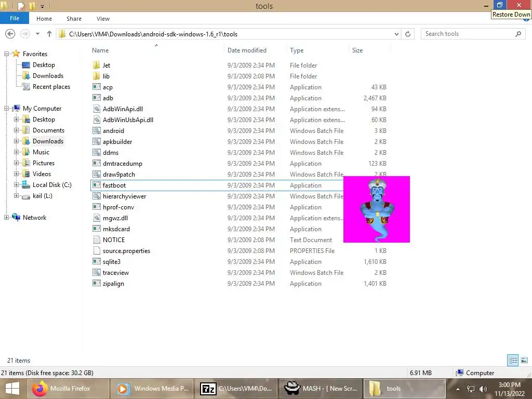This screenshot has width=532, height=399.
Task: Go up one folder level
Action: coord(49,34)
